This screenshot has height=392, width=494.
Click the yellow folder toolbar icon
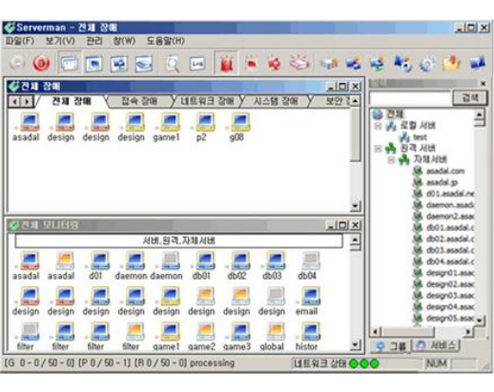(x=451, y=63)
